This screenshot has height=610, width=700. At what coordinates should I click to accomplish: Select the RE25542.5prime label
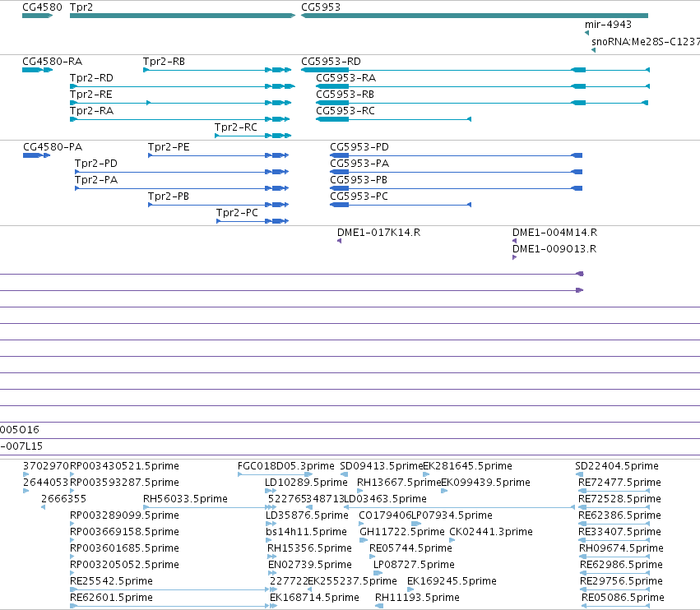[111, 581]
